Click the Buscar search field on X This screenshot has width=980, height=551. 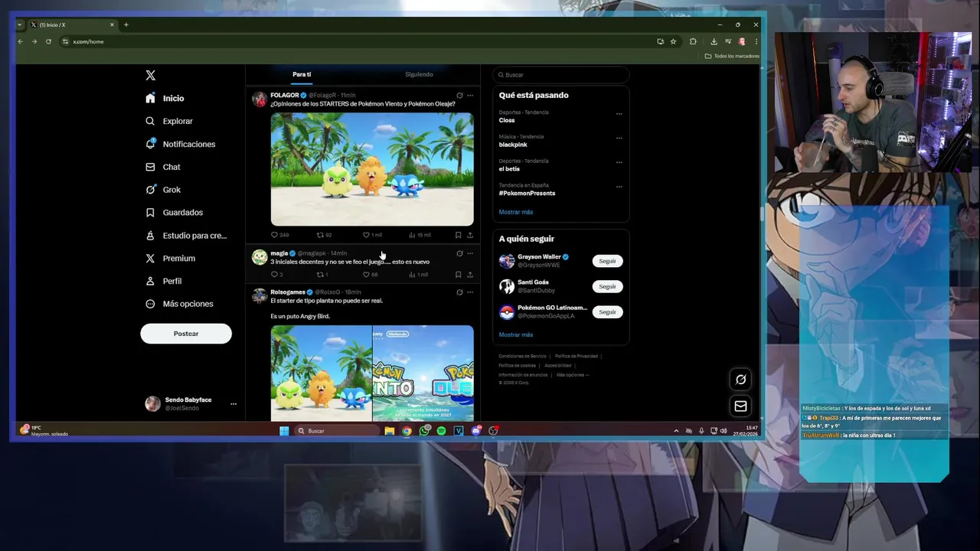pyautogui.click(x=561, y=75)
